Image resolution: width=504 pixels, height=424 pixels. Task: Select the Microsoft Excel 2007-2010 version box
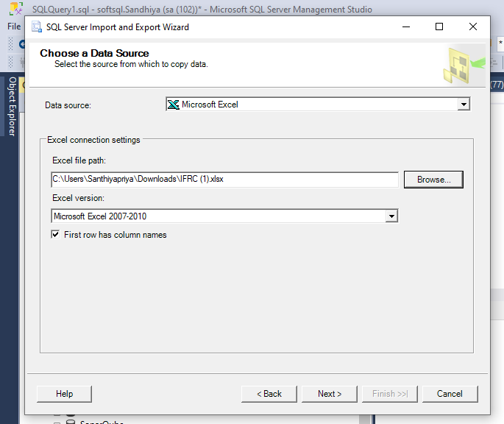(224, 216)
